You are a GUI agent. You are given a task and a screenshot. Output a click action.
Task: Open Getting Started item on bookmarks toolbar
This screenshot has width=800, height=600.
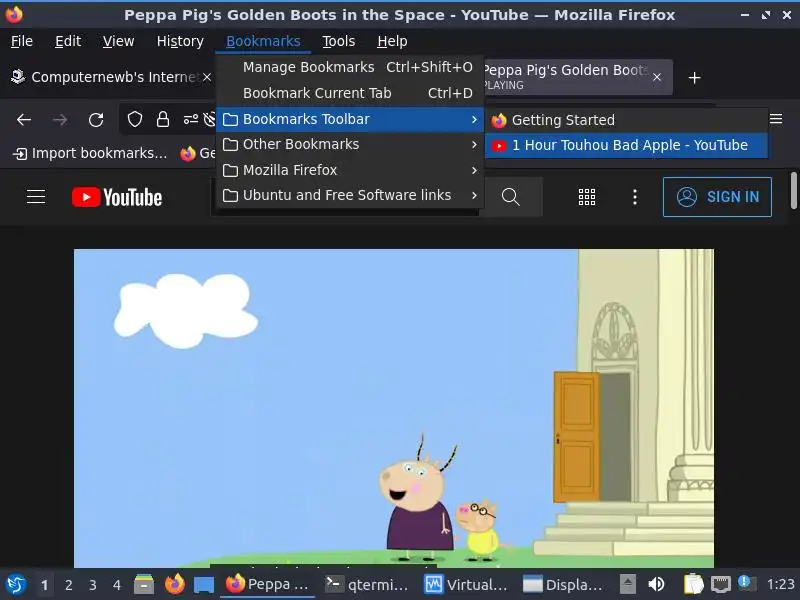(x=198, y=153)
